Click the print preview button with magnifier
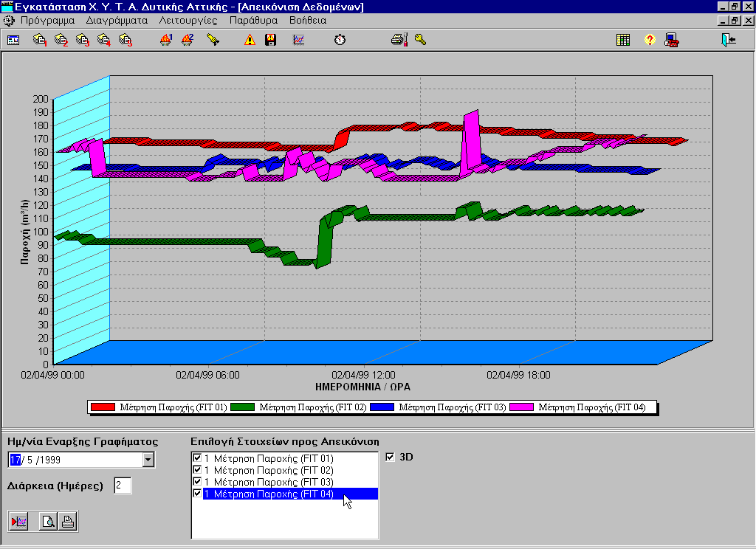 click(x=48, y=522)
